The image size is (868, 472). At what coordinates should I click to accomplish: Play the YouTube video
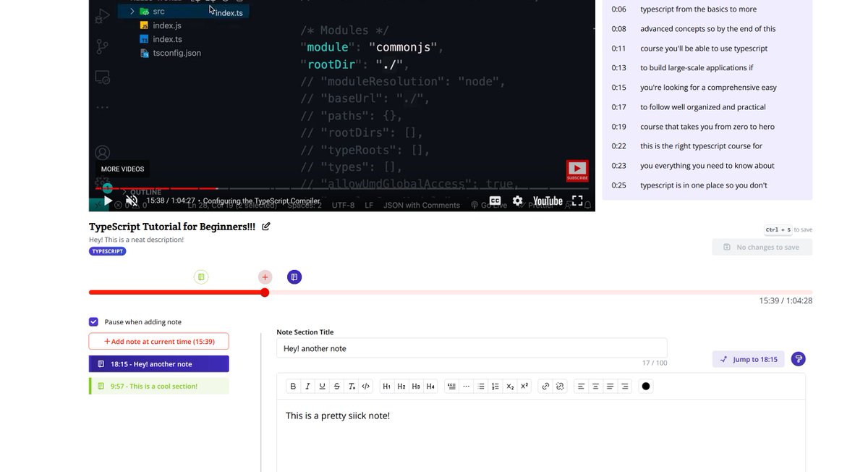(108, 201)
